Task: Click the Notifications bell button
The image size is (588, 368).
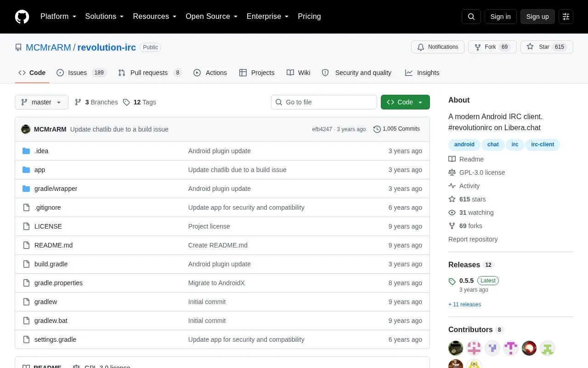Action: point(438,47)
